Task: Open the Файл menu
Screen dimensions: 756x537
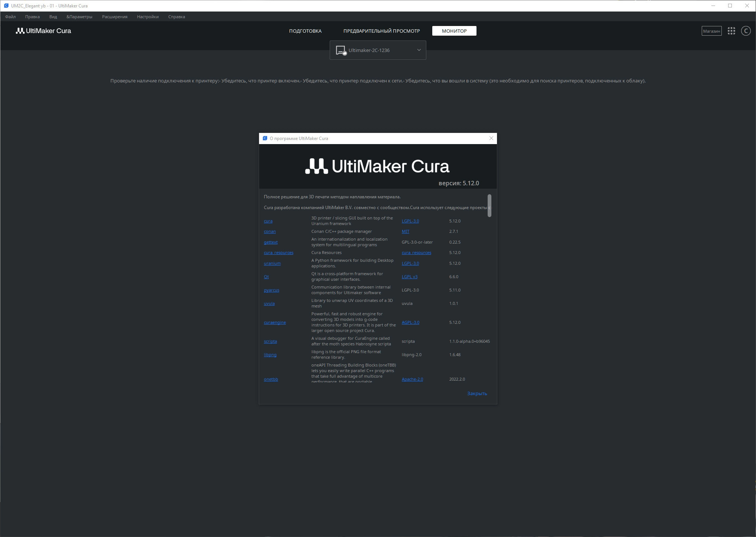Action: tap(10, 17)
